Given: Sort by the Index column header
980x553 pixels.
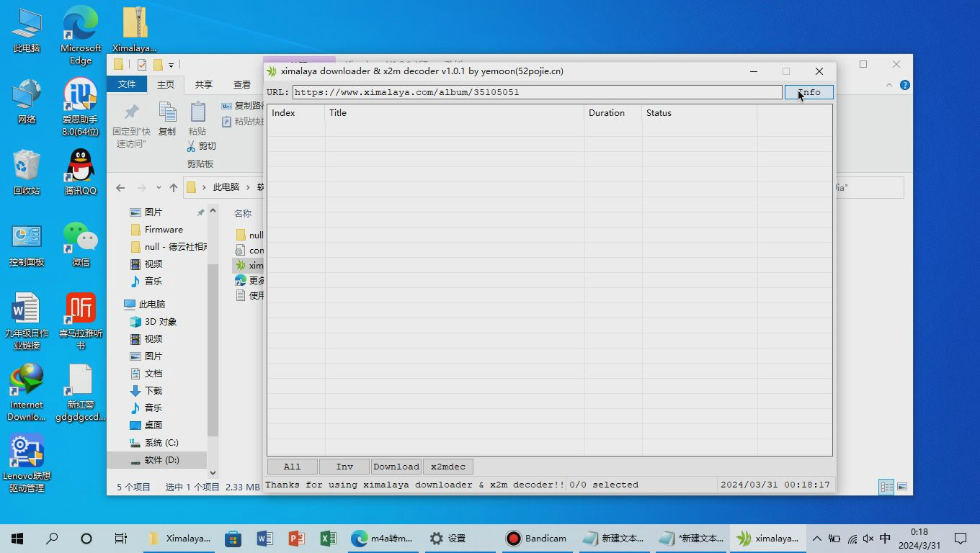Looking at the screenshot, I should click(296, 113).
